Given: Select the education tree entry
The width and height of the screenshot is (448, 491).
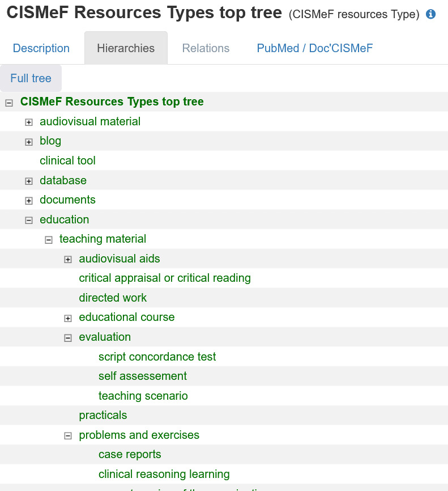Looking at the screenshot, I should click(x=65, y=219).
